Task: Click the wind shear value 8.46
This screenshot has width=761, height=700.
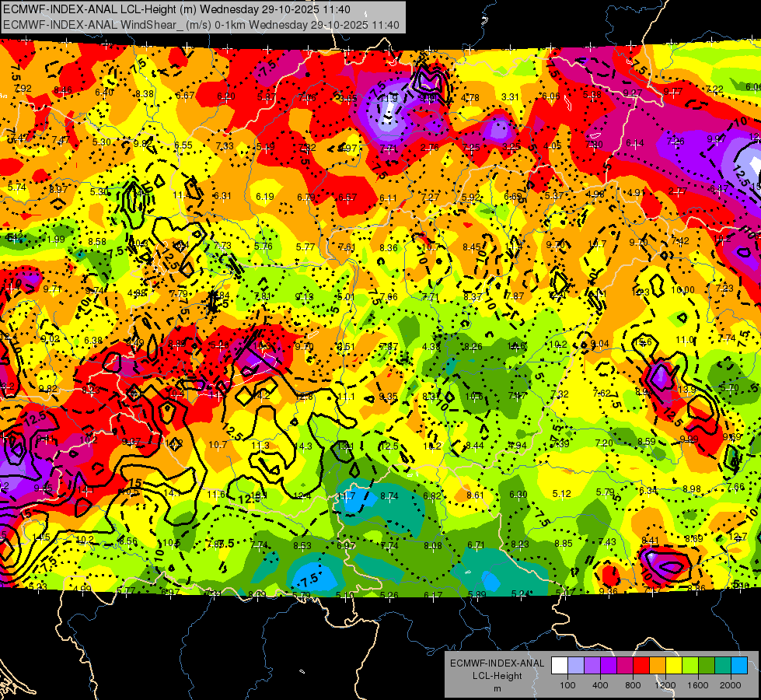Action: pos(63,90)
